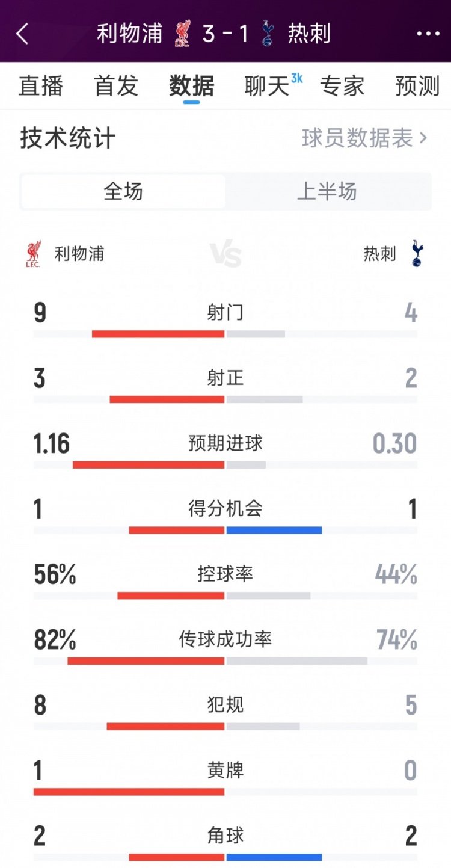Switch to the 直播 tab

point(40,86)
